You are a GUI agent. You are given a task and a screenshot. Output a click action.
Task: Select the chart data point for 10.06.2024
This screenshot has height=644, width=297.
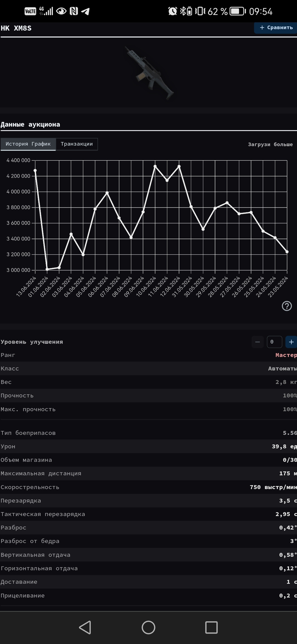click(x=155, y=166)
